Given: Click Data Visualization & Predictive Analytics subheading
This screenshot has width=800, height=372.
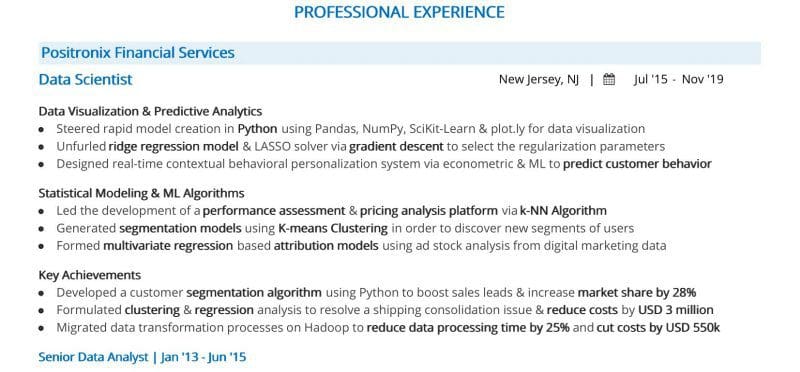Looking at the screenshot, I should (151, 111).
